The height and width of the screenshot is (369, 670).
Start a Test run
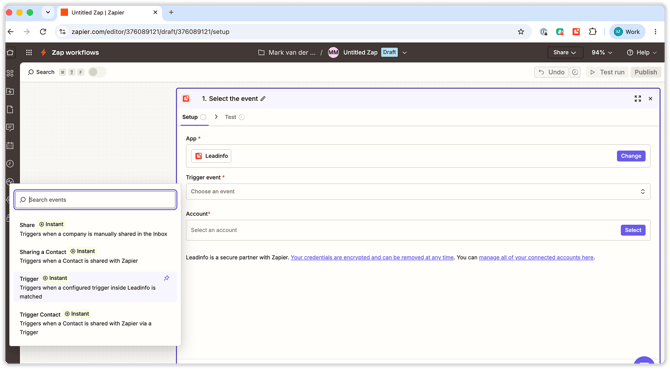pos(607,72)
